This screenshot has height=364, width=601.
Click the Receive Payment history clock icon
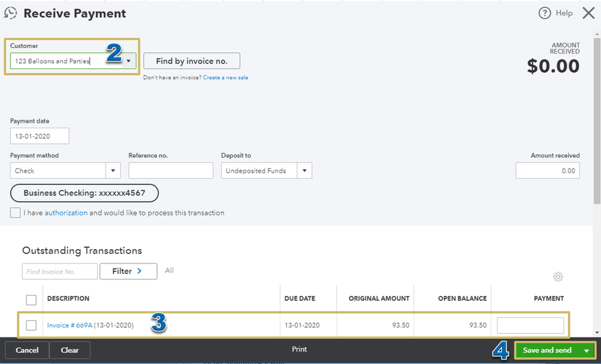pos(10,13)
